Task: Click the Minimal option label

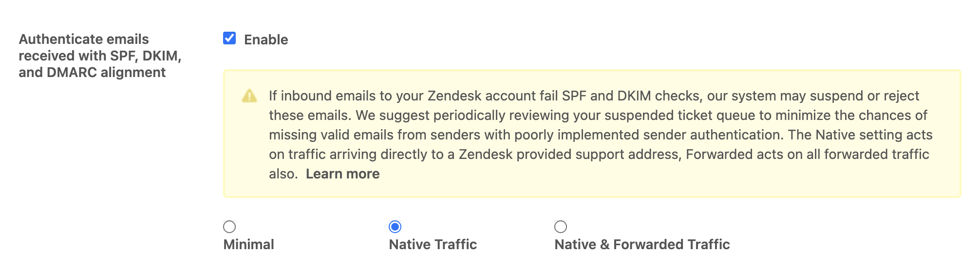Action: [248, 244]
